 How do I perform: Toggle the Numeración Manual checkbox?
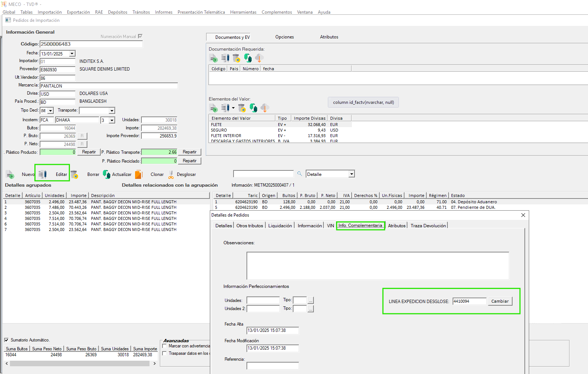[x=140, y=36]
